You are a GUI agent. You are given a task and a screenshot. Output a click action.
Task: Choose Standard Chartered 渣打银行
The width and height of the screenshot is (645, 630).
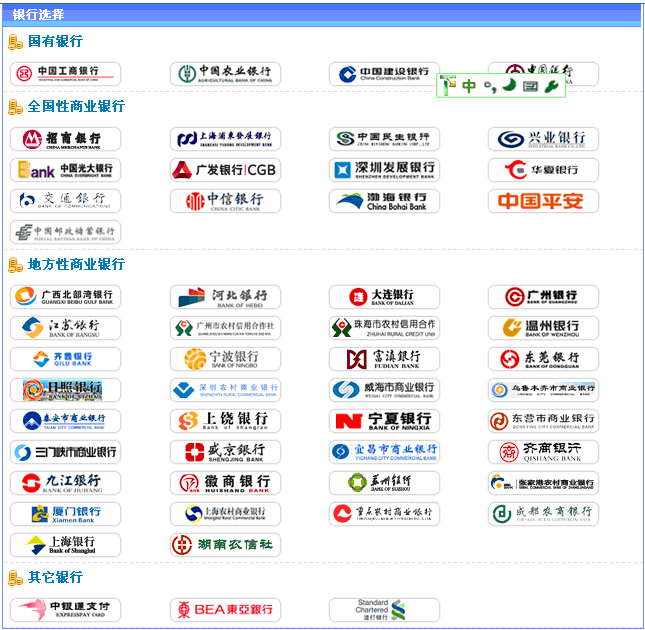click(384, 610)
